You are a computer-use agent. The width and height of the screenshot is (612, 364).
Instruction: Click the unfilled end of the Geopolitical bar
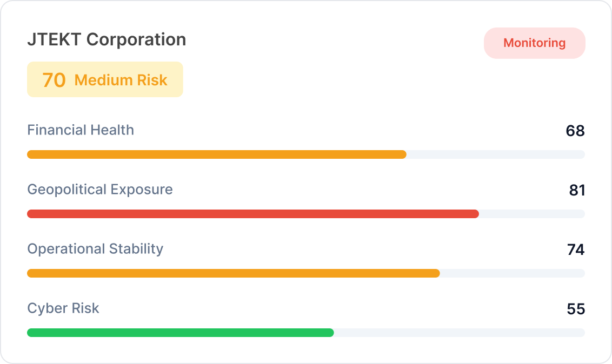[x=531, y=213]
